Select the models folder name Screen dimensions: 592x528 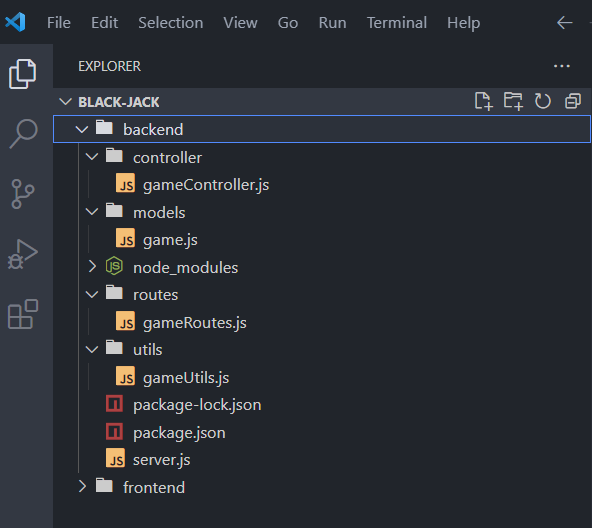(x=159, y=213)
